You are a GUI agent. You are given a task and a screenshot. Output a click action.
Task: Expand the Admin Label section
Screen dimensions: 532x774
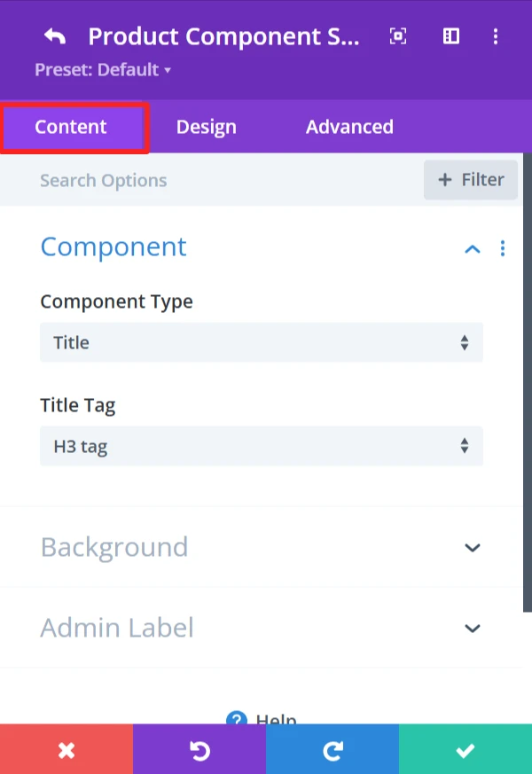(473, 629)
